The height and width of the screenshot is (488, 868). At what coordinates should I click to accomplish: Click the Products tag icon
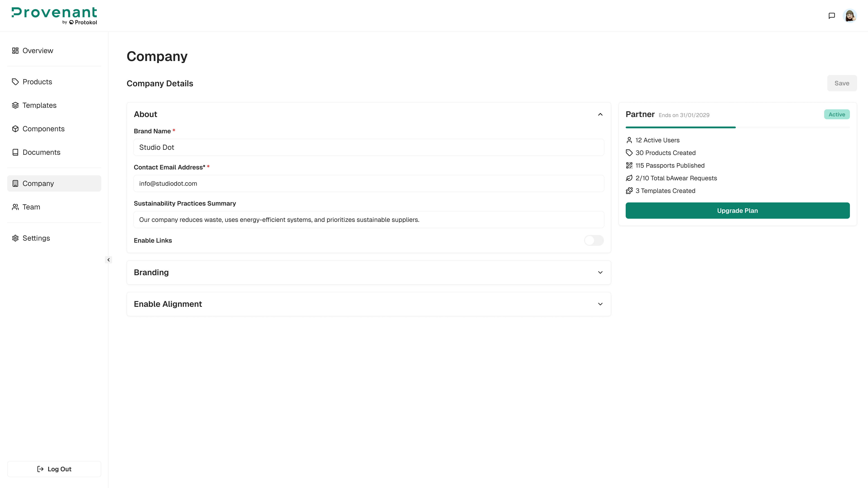click(x=15, y=82)
